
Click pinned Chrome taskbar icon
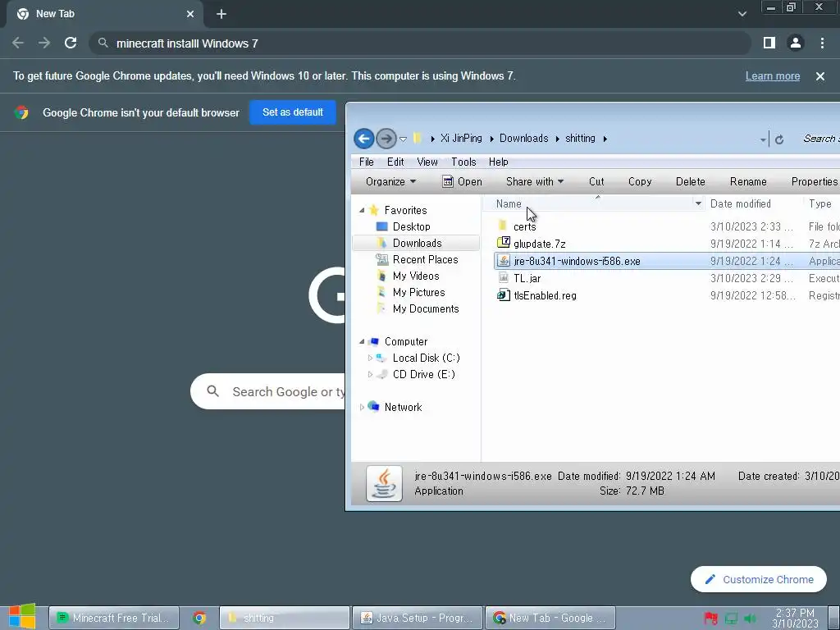click(x=199, y=618)
